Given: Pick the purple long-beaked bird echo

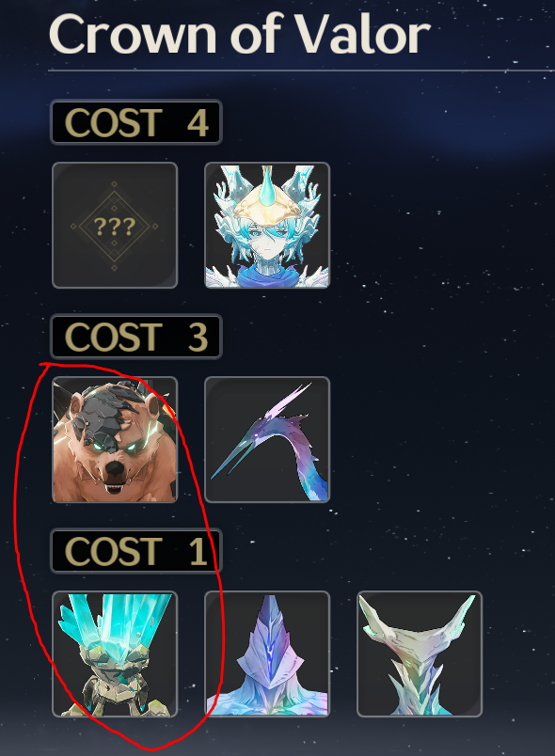Looking at the screenshot, I should (x=267, y=440).
